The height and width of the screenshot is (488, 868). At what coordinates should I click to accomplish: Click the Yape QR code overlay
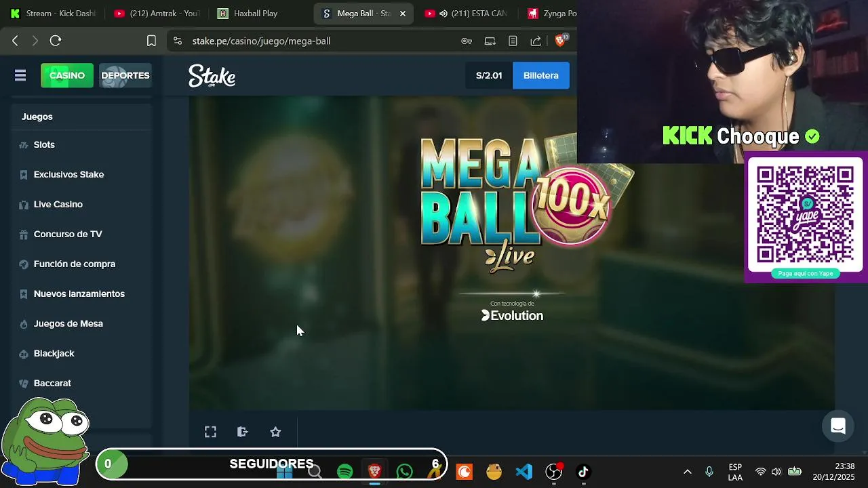[805, 214]
